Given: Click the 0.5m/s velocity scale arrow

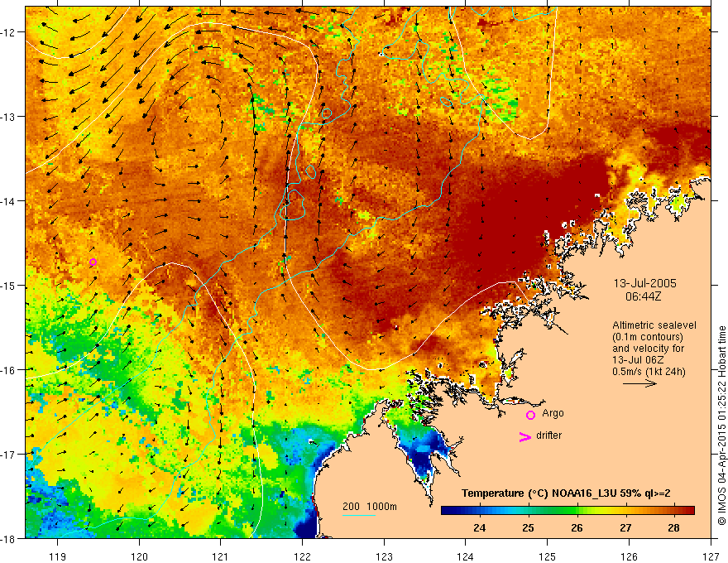Looking at the screenshot, I should click(x=639, y=383).
